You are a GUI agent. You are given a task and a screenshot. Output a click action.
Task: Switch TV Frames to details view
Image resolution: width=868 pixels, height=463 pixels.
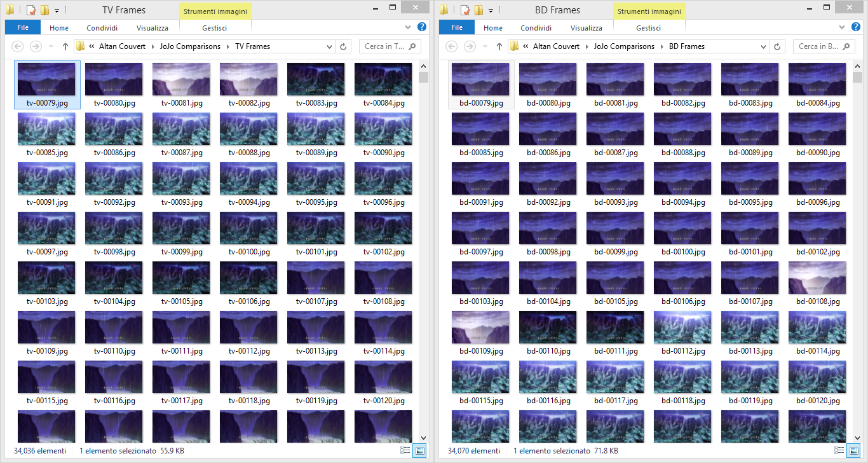[405, 450]
